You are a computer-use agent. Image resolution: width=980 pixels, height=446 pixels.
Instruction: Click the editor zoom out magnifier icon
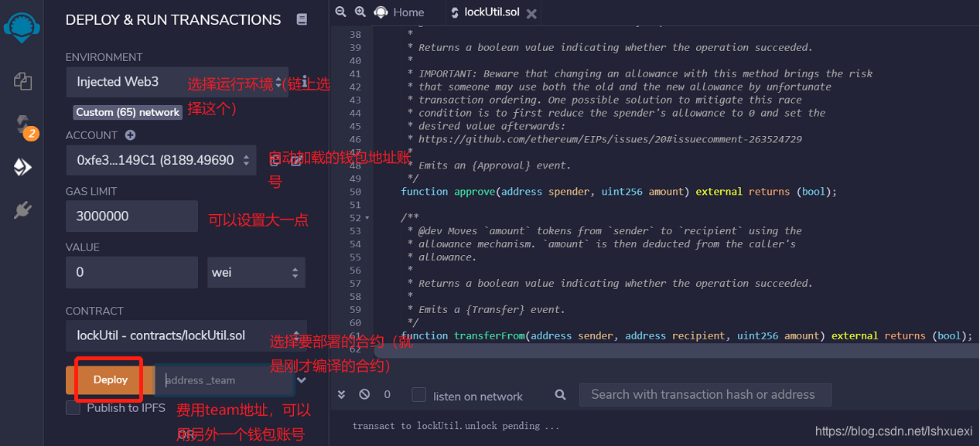point(341,12)
